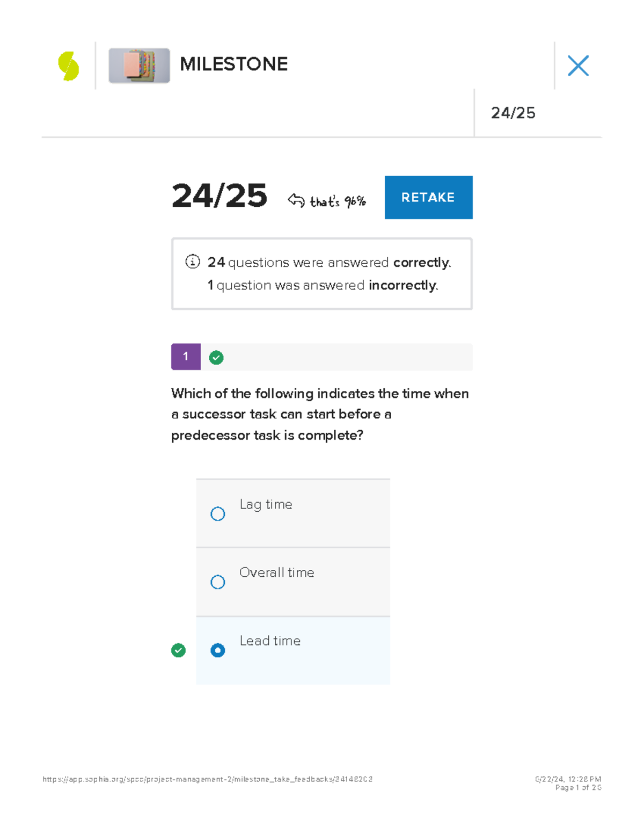Click the green checkmark beside Lead time
Screen dimensions: 644x834
(x=178, y=650)
